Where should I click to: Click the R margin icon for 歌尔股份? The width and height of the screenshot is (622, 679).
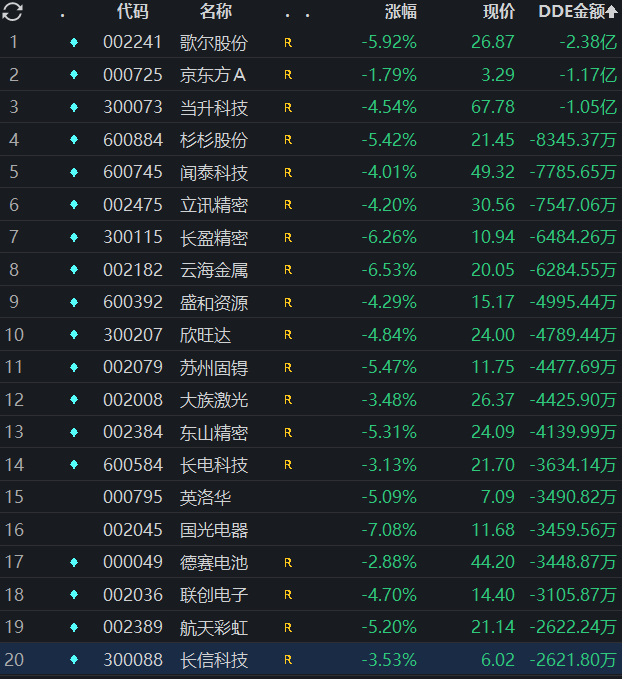click(288, 43)
